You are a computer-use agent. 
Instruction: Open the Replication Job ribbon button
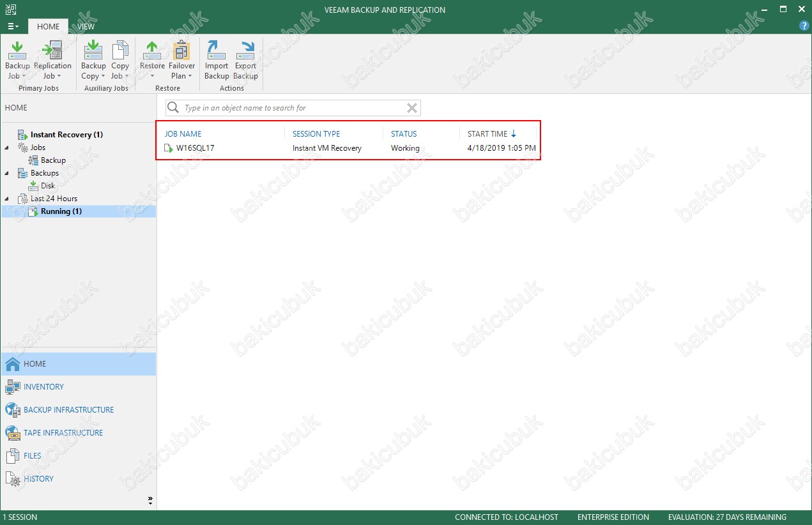(x=52, y=60)
